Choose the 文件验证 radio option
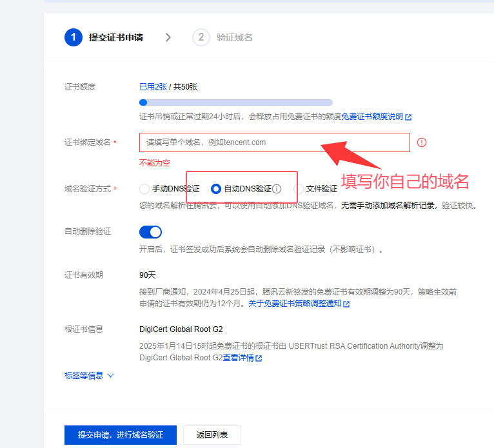The height and width of the screenshot is (448, 494). pyautogui.click(x=299, y=189)
